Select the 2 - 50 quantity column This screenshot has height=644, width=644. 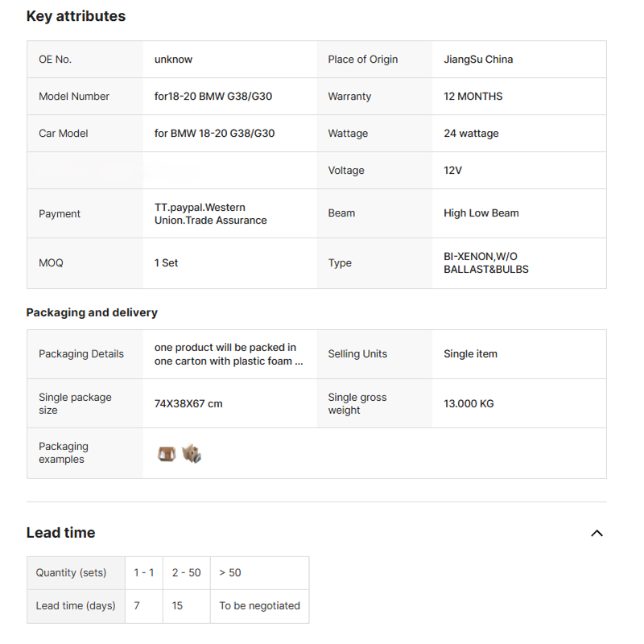pos(186,573)
